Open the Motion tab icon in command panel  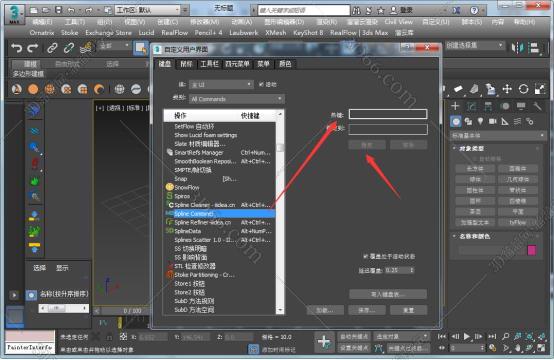[x=505, y=106]
